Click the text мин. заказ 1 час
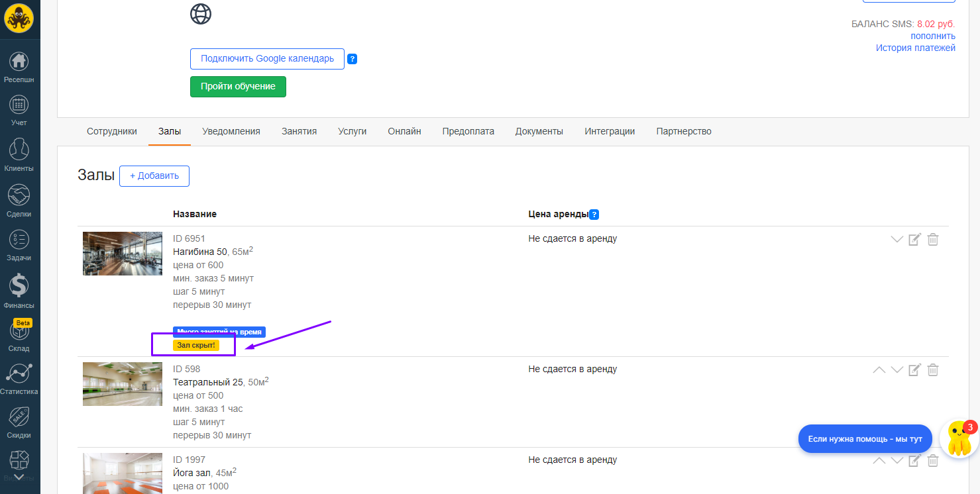The height and width of the screenshot is (494, 980). point(208,409)
